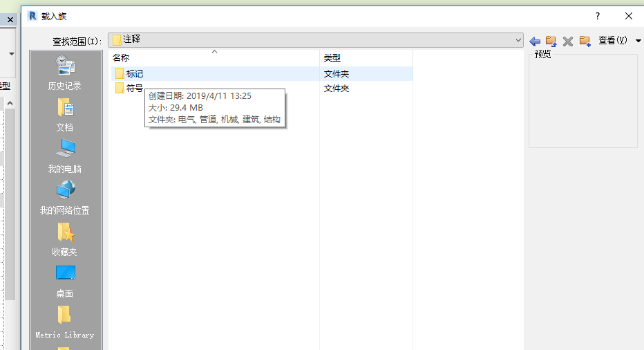Open the small dropdown arrow in background panel
The image size is (644, 350).
point(12,54)
